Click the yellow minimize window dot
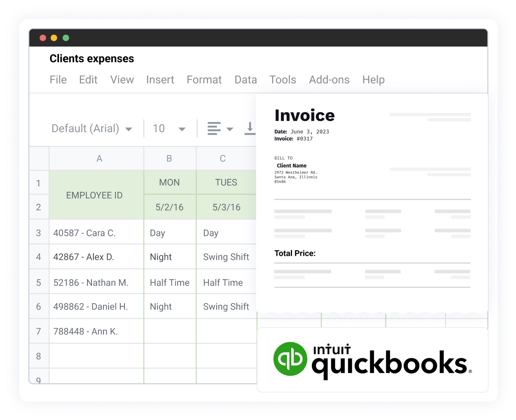The height and width of the screenshot is (420, 516). (x=54, y=38)
